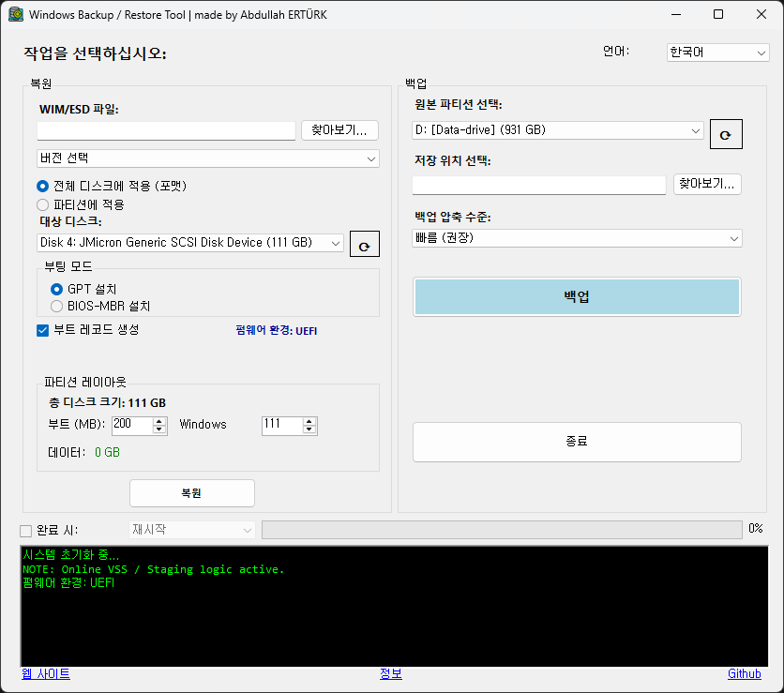Click the 저장 위치 save location input field
Image resolution: width=784 pixels, height=693 pixels.
point(539,185)
